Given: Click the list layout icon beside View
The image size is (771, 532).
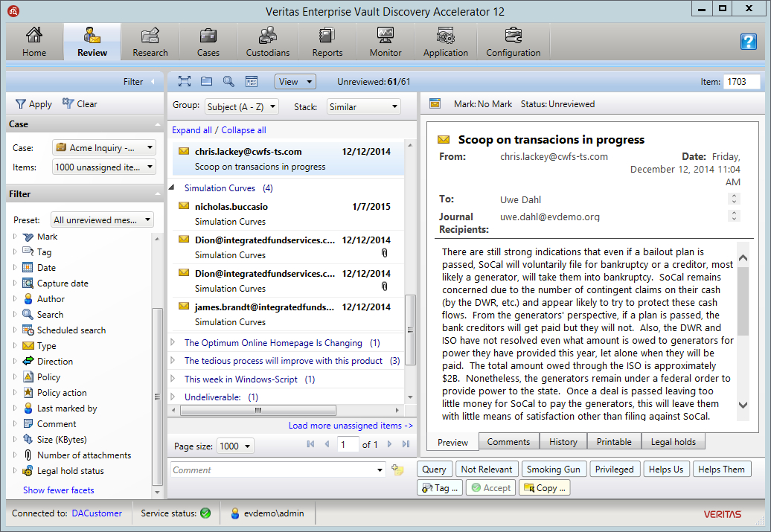Looking at the screenshot, I should click(252, 82).
